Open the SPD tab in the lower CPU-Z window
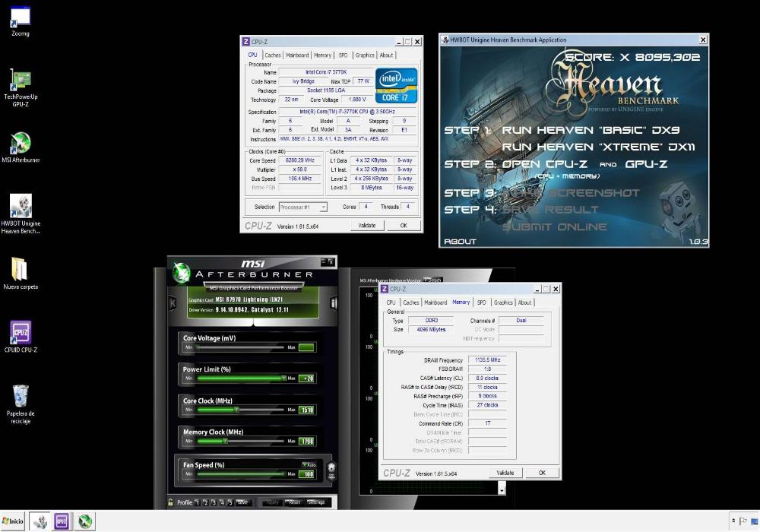The height and width of the screenshot is (532, 760). tap(481, 302)
